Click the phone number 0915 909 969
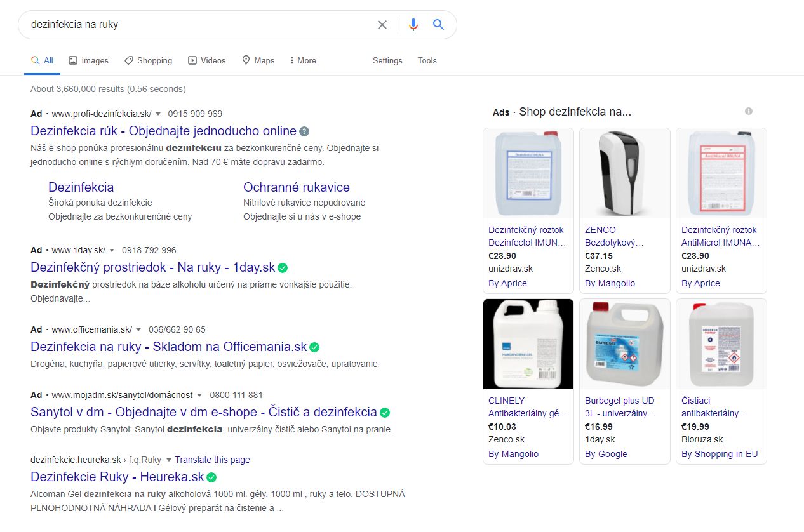The width and height of the screenshot is (804, 532). [x=195, y=114]
